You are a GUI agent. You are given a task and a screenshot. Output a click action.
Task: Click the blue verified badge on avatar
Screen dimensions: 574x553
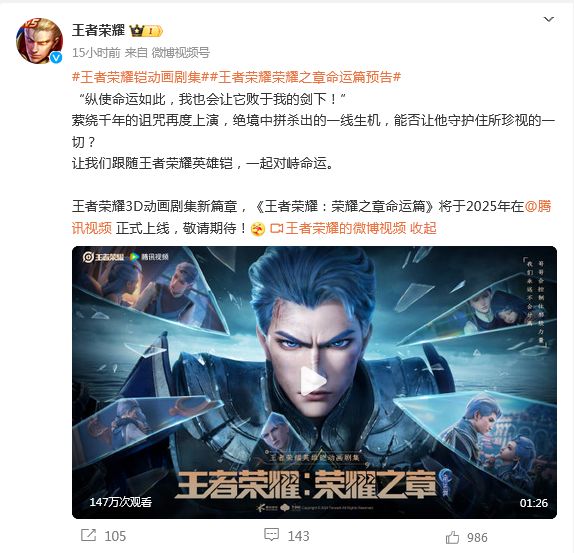[x=56, y=57]
